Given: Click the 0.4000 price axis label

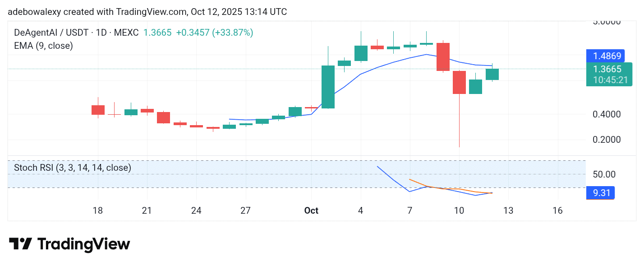Looking at the screenshot, I should pyautogui.click(x=606, y=114).
